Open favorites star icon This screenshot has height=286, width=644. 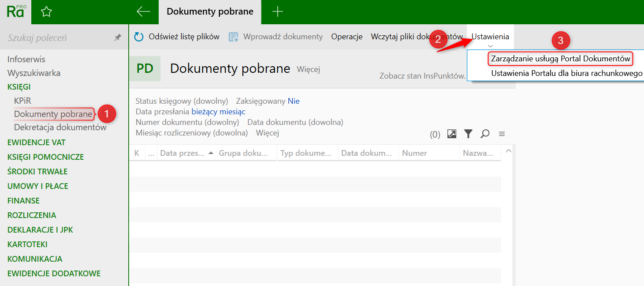click(46, 12)
